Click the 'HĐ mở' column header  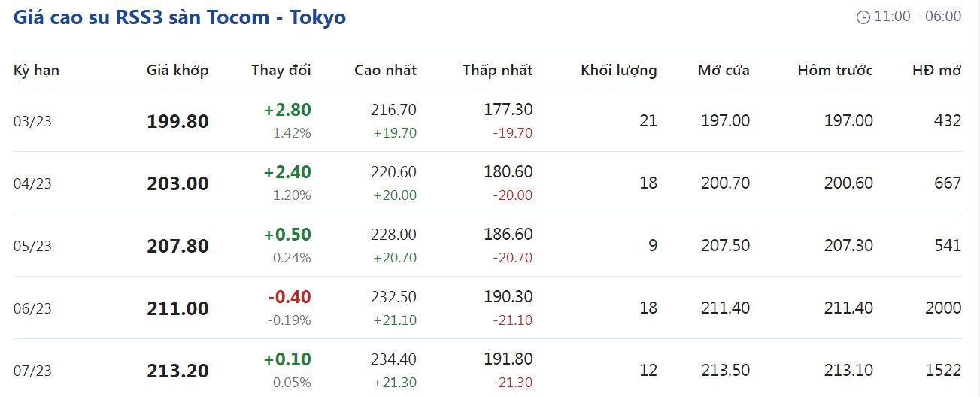pyautogui.click(x=936, y=71)
